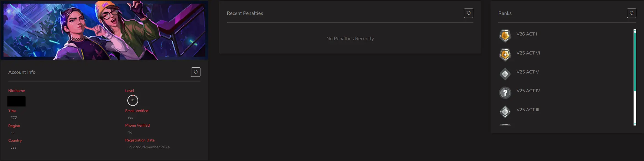Select the V26 ACT I label
This screenshot has width=644, height=161.
[x=527, y=34]
